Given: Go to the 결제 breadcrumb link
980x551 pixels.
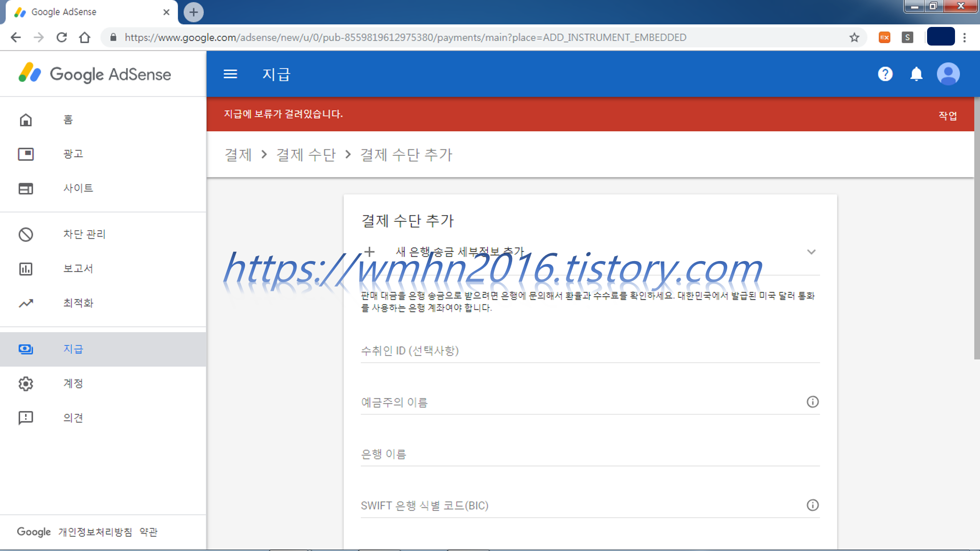Looking at the screenshot, I should point(238,155).
